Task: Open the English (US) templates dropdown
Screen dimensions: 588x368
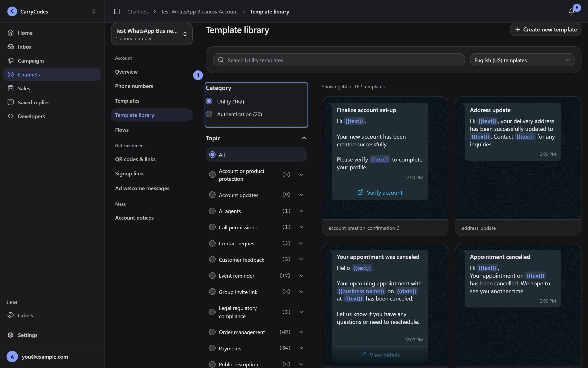Action: 522,60
